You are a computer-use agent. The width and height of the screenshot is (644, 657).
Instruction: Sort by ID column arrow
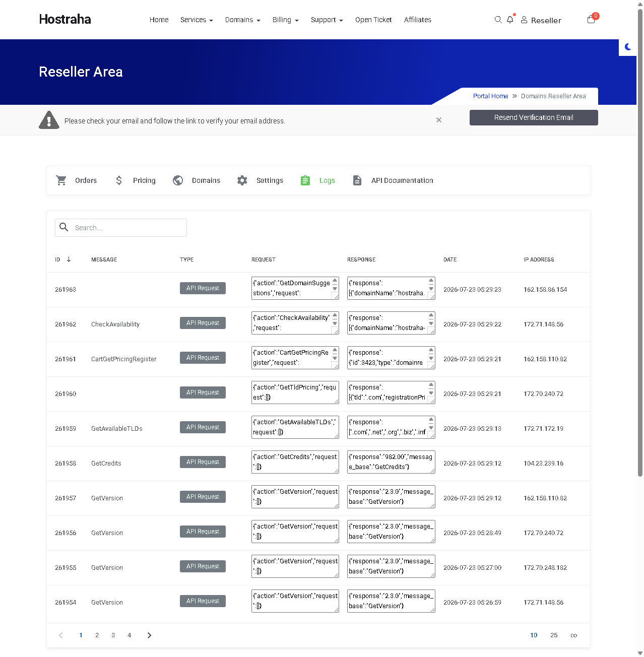click(69, 259)
